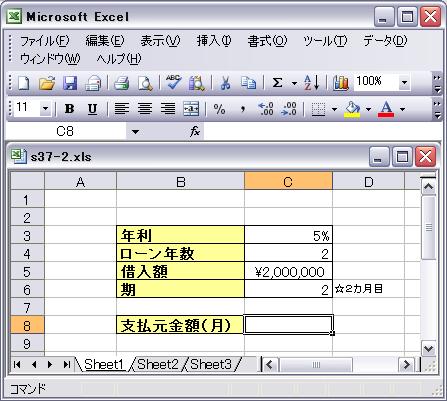Cut selection with scissors icon
Image resolution: width=447 pixels, height=401 pixels.
(x=226, y=83)
